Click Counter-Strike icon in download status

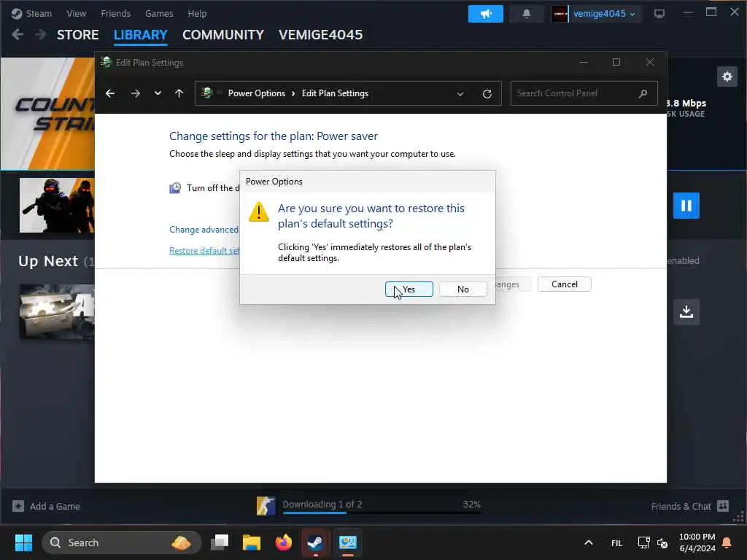point(266,506)
